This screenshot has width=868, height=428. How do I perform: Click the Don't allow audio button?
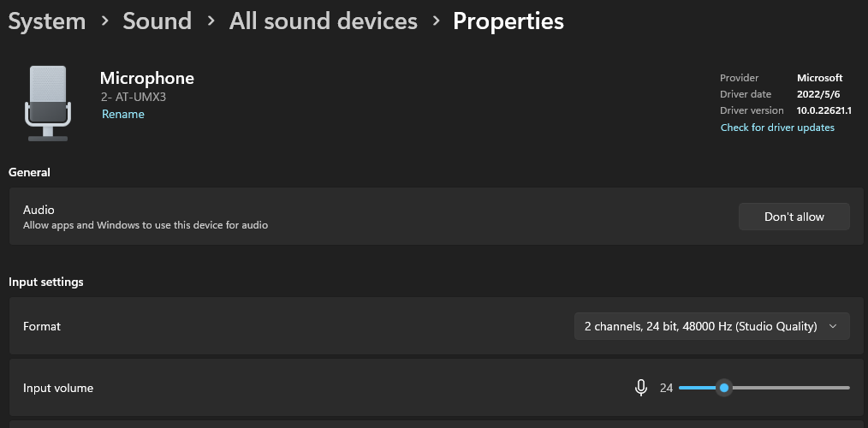click(794, 217)
